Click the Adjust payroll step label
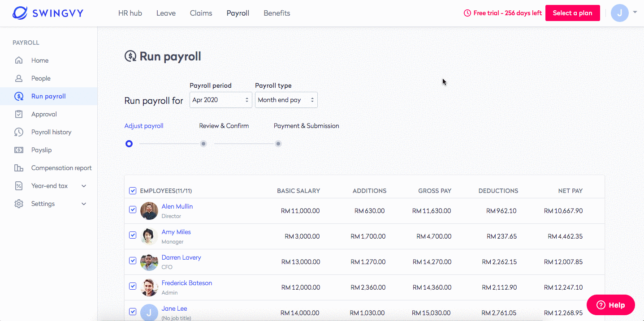This screenshot has height=321, width=644. (x=144, y=126)
